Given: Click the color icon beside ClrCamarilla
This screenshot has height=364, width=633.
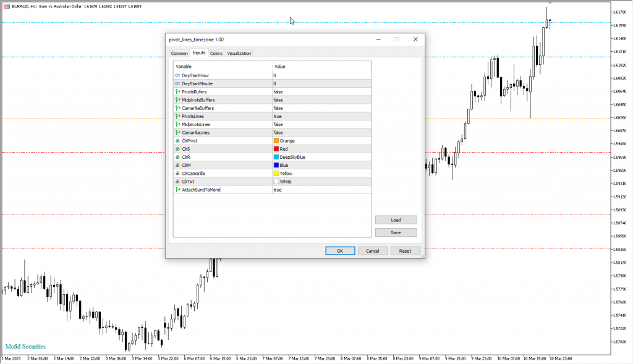Looking at the screenshot, I should 177,174.
